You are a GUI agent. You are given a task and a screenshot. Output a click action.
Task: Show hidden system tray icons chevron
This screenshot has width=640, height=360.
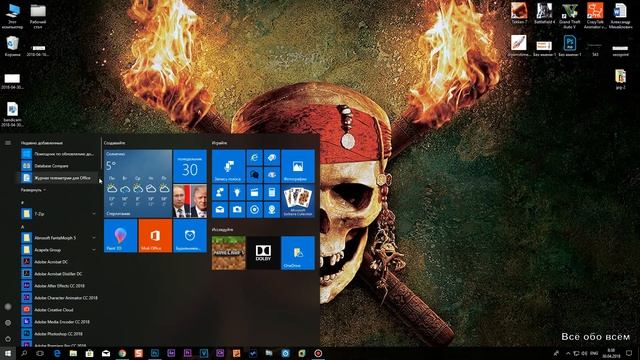[568, 353]
